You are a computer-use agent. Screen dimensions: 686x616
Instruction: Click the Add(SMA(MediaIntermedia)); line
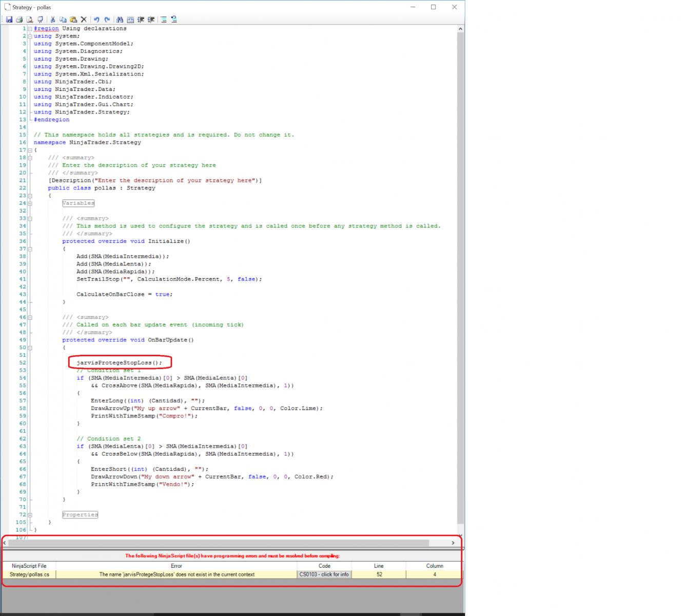(123, 257)
